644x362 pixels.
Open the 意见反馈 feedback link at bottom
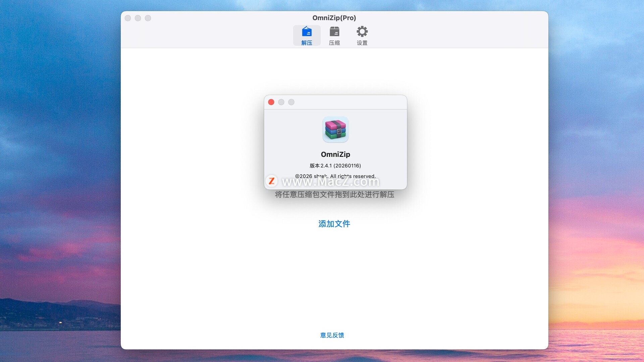[332, 335]
